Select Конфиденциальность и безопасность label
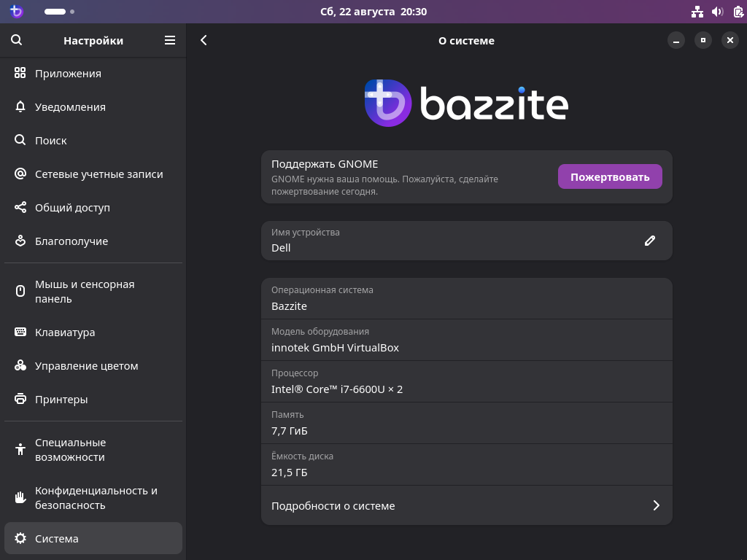The width and height of the screenshot is (747, 560). pos(96,497)
